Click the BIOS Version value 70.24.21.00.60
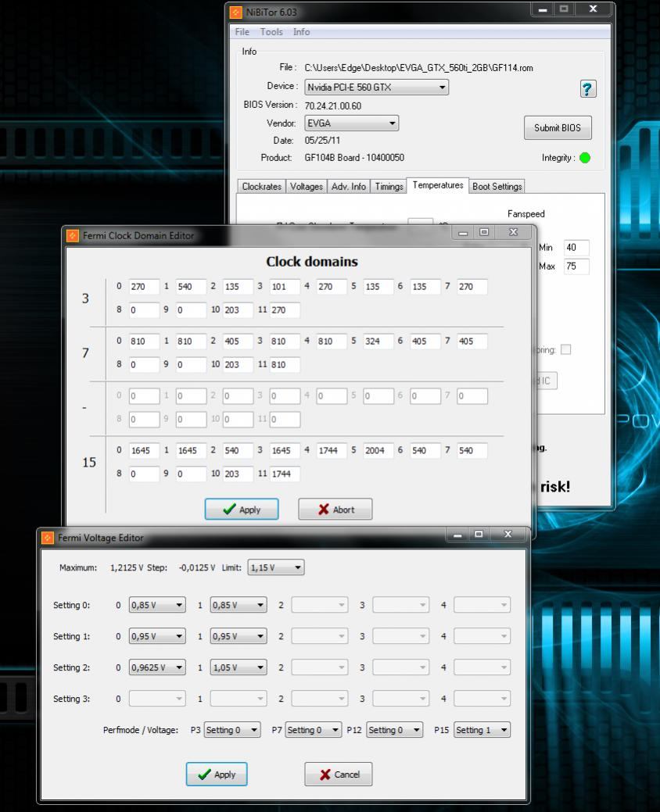660x812 pixels. (333, 106)
